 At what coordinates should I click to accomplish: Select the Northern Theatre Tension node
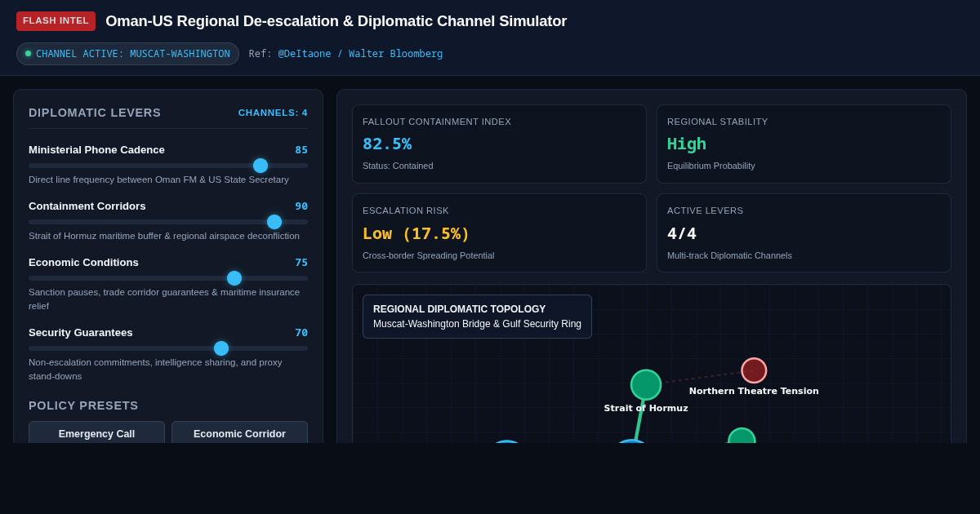tap(754, 370)
